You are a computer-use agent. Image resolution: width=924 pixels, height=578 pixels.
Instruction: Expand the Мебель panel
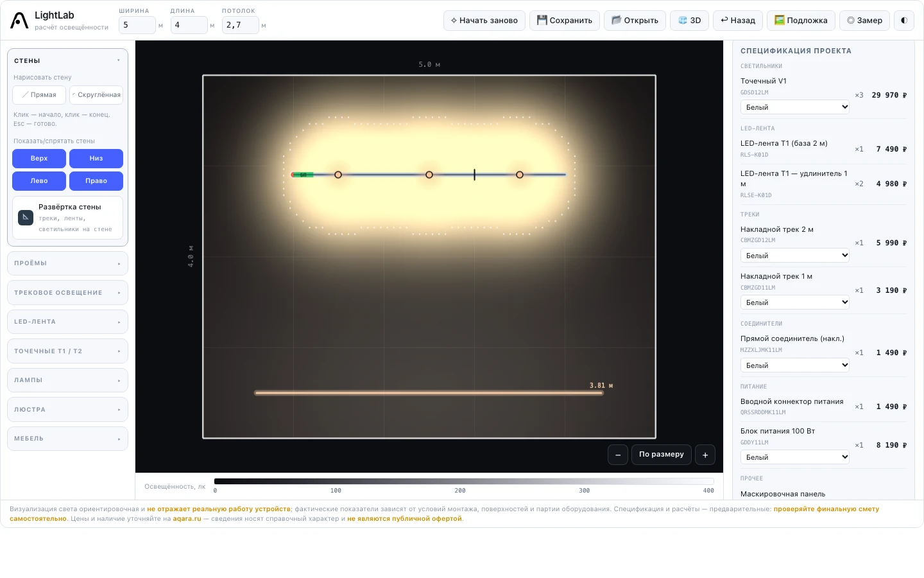pyautogui.click(x=67, y=439)
